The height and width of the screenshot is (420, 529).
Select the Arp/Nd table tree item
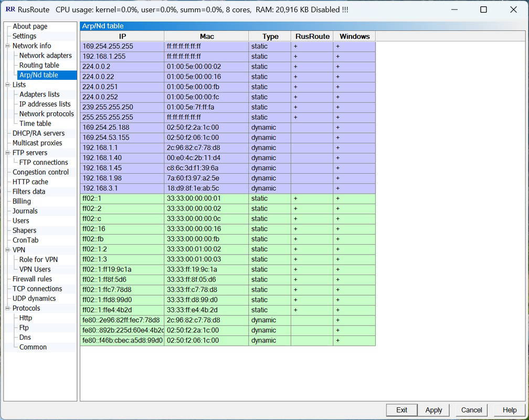pos(38,75)
